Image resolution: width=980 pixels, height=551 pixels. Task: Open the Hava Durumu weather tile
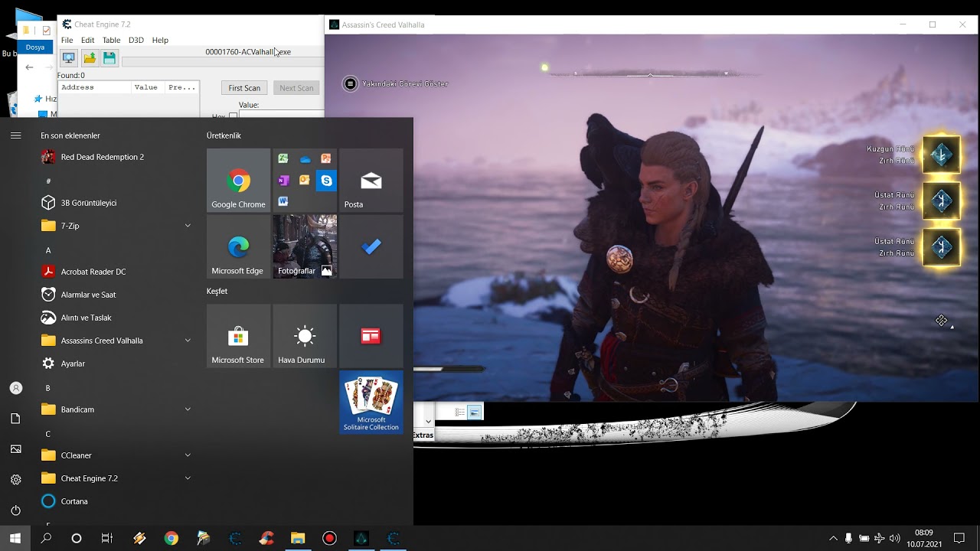(305, 336)
